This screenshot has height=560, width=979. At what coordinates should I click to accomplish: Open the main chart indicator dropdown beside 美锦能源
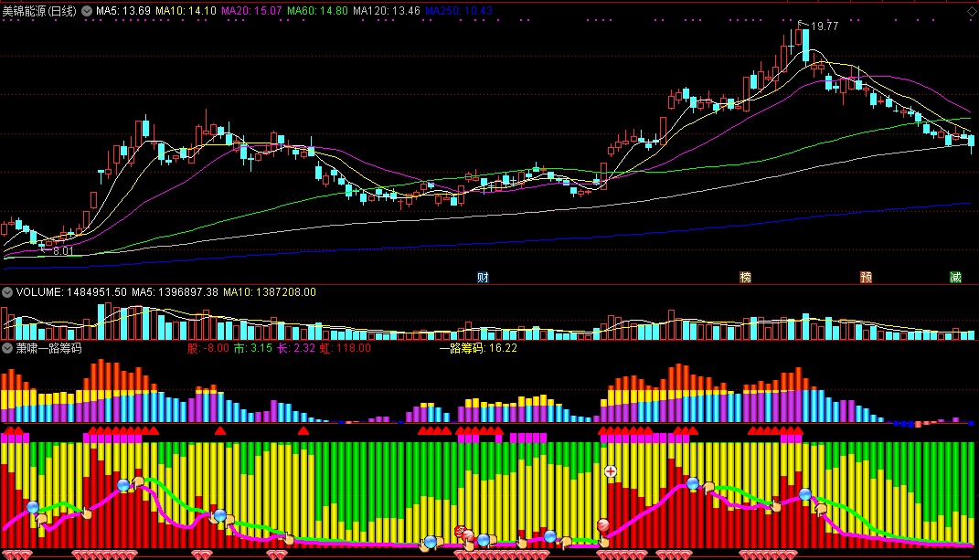click(87, 11)
